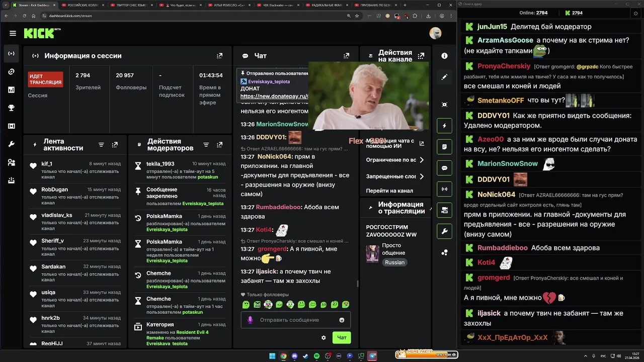Click the chat panel scrollbar
Viewport: 644px width, 362px height.
[x=358, y=284]
